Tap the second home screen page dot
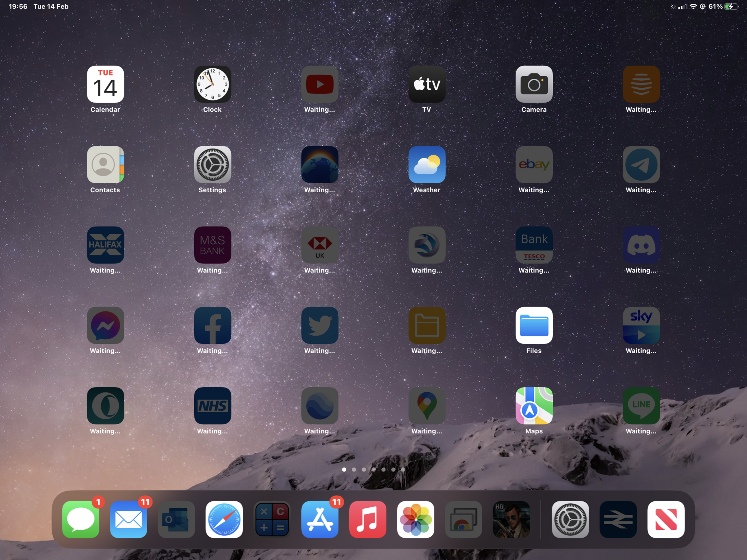Viewport: 747px width, 560px height. (x=354, y=470)
